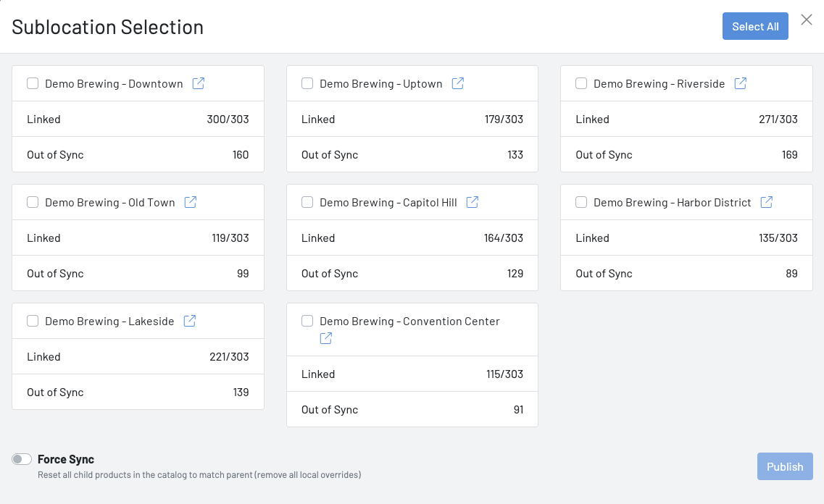Click the Riverside linked count 271/303
The height and width of the screenshot is (504, 824).
(x=778, y=119)
